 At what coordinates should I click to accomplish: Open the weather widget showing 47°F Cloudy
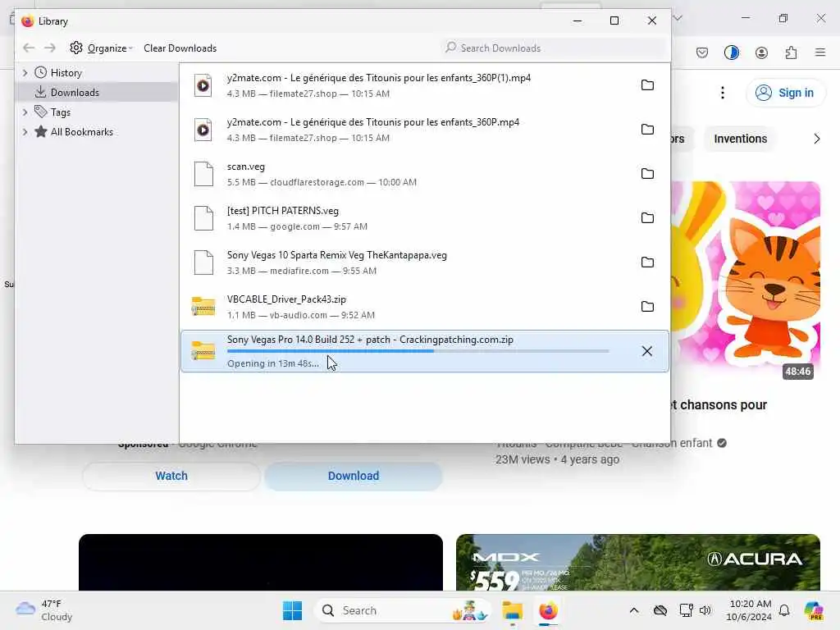point(44,610)
